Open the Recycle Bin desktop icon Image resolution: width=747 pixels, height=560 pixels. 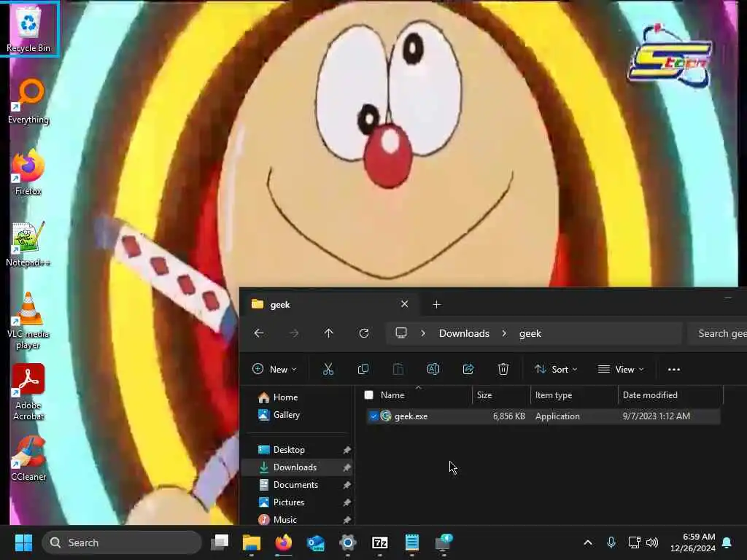(28, 28)
